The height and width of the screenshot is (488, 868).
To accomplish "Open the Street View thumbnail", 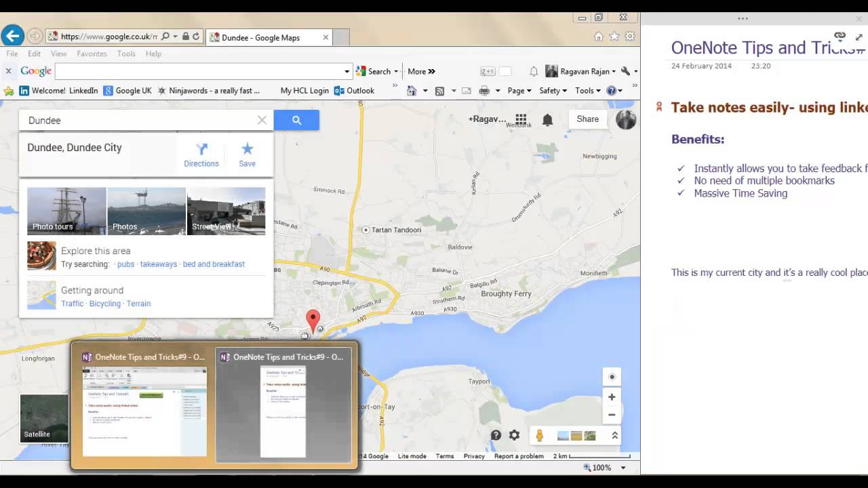I will tap(226, 211).
